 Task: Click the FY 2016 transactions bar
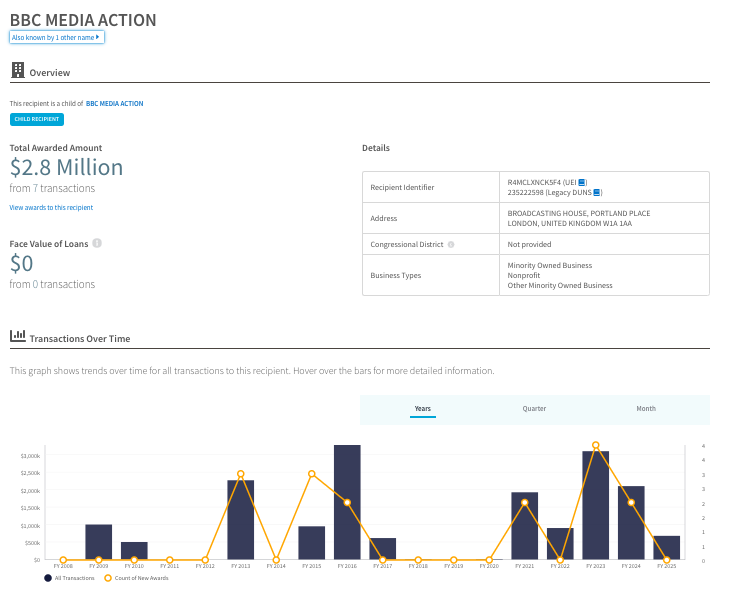coord(347,502)
